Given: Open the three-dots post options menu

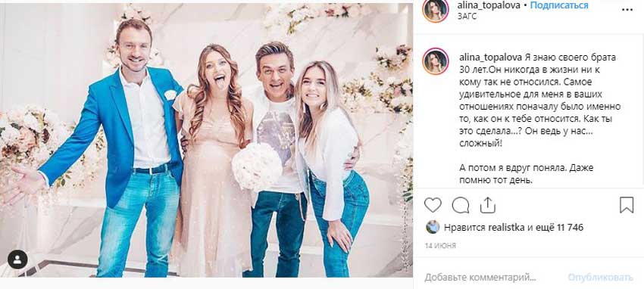Looking at the screenshot, I should click(x=627, y=9).
